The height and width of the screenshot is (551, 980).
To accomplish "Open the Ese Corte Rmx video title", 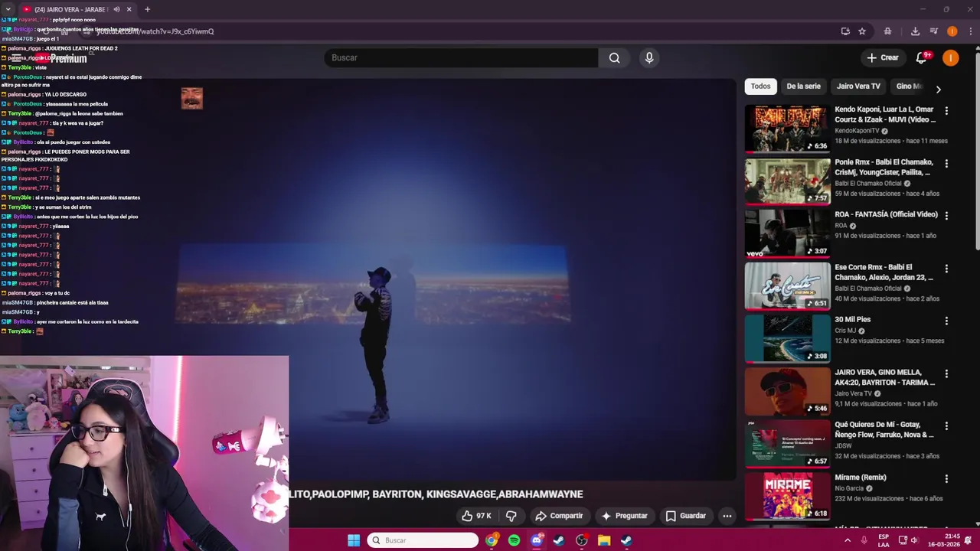I will pos(884,272).
